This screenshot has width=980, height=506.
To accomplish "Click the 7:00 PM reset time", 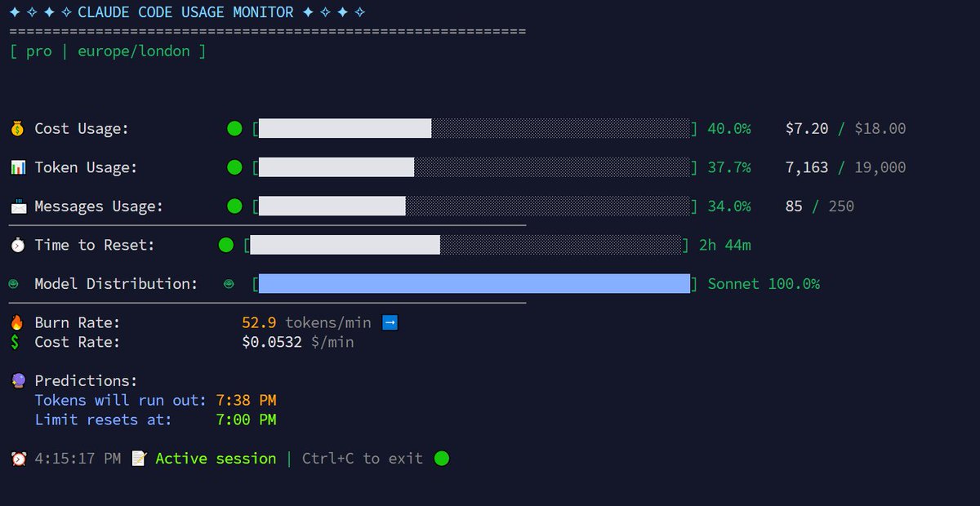I will (x=246, y=420).
